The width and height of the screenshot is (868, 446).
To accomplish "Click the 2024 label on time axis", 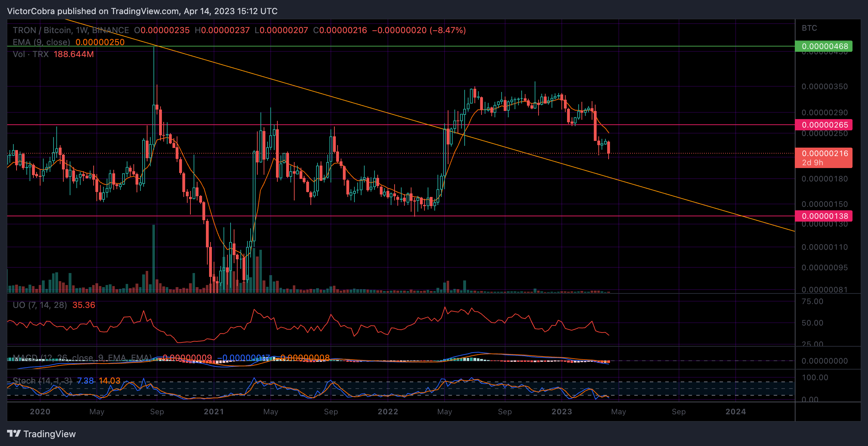I will (736, 411).
